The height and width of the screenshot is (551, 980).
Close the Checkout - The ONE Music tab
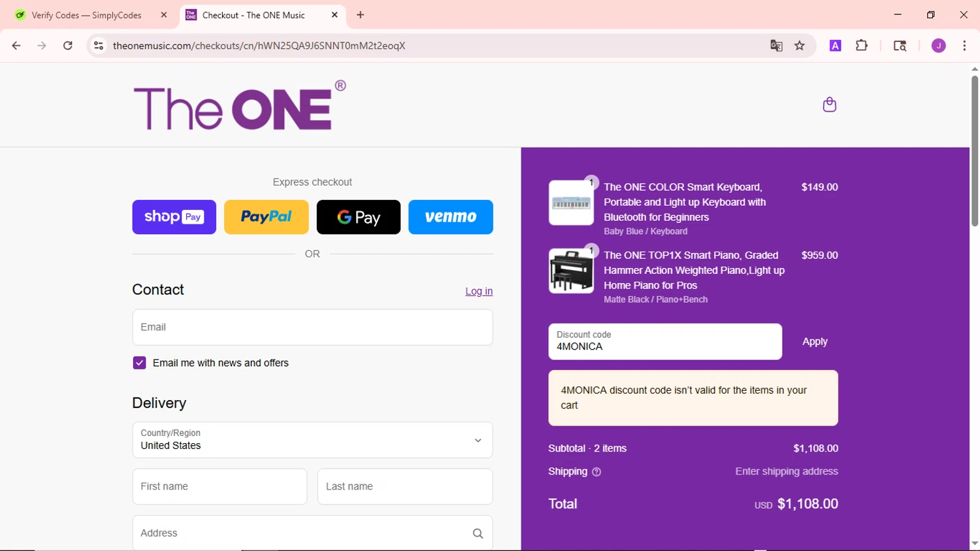(335, 15)
